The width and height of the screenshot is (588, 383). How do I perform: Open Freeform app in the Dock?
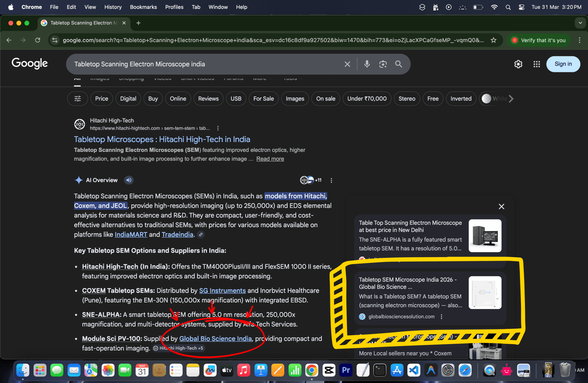[210, 370]
